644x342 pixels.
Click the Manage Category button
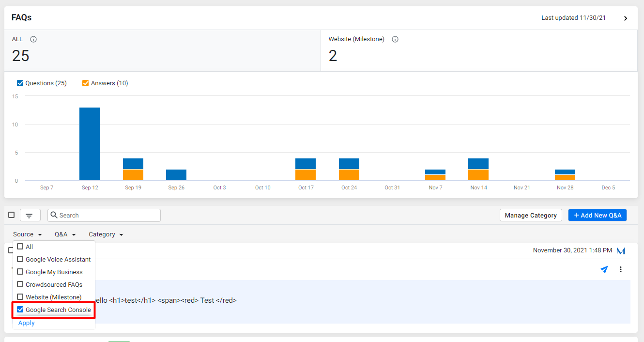[x=531, y=216]
